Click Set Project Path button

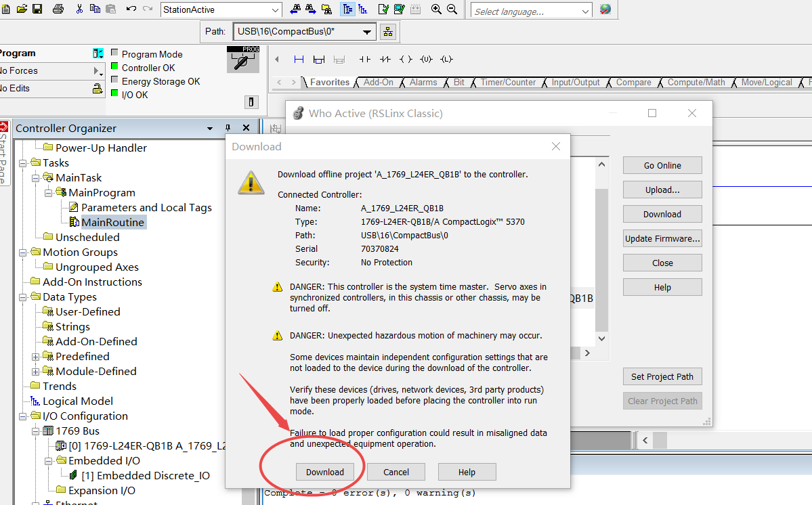662,376
